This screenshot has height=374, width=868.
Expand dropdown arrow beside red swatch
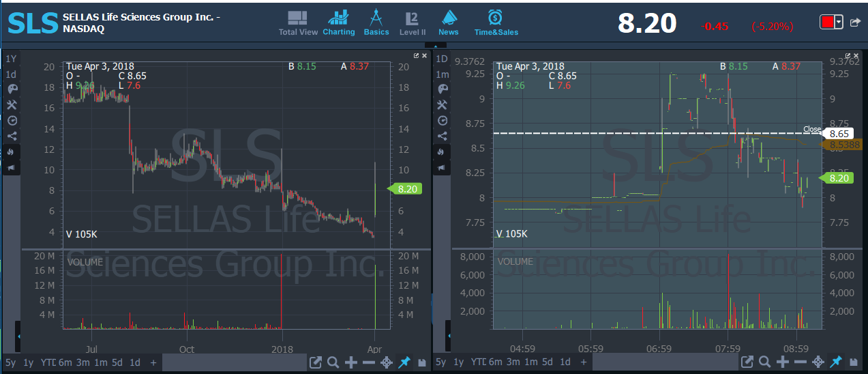click(839, 23)
